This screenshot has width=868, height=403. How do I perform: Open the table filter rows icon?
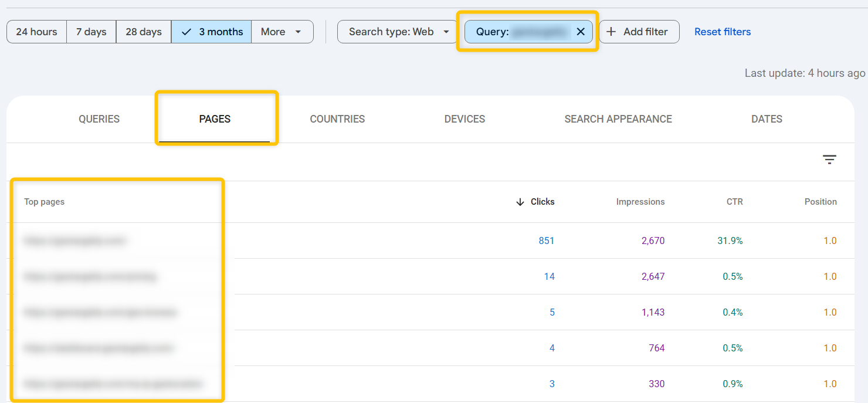coord(829,160)
